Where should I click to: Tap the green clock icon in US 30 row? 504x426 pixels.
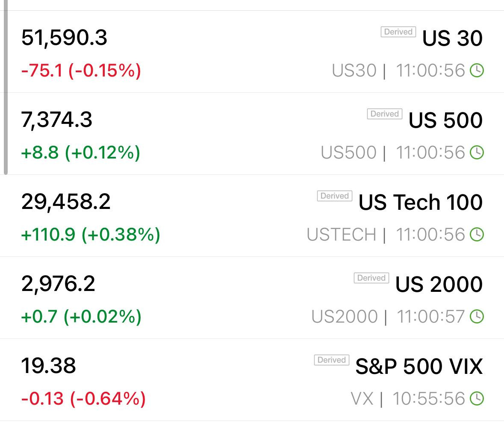477,71
